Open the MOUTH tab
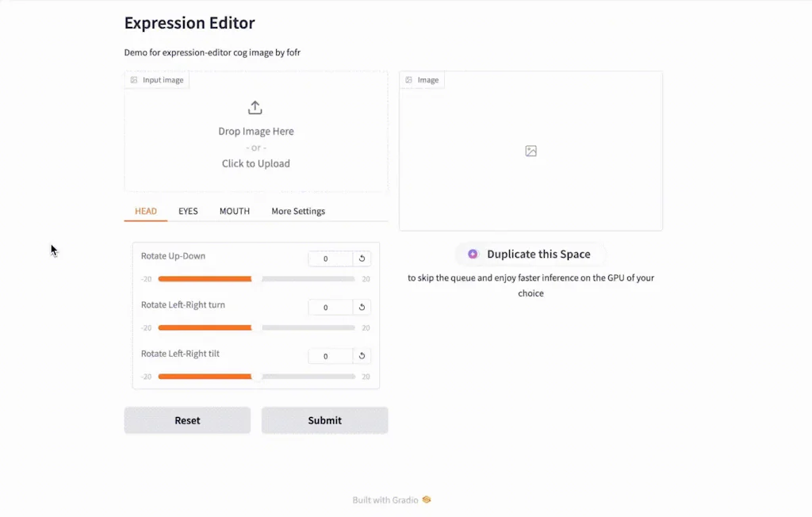The image size is (812, 517). 235,211
